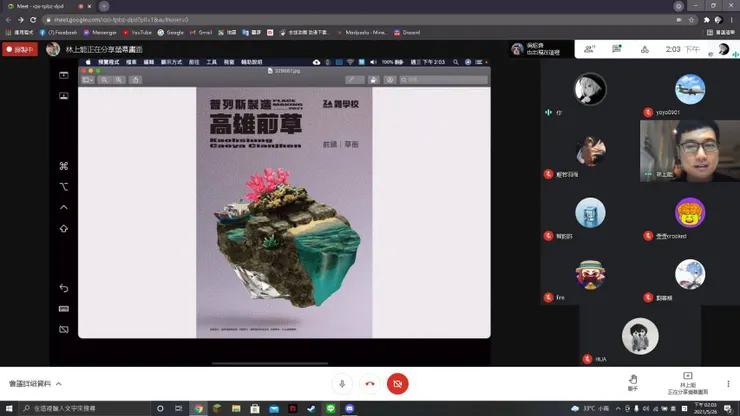Open the Chrome profile avatar
This screenshot has width=740, height=416.
[x=718, y=20]
